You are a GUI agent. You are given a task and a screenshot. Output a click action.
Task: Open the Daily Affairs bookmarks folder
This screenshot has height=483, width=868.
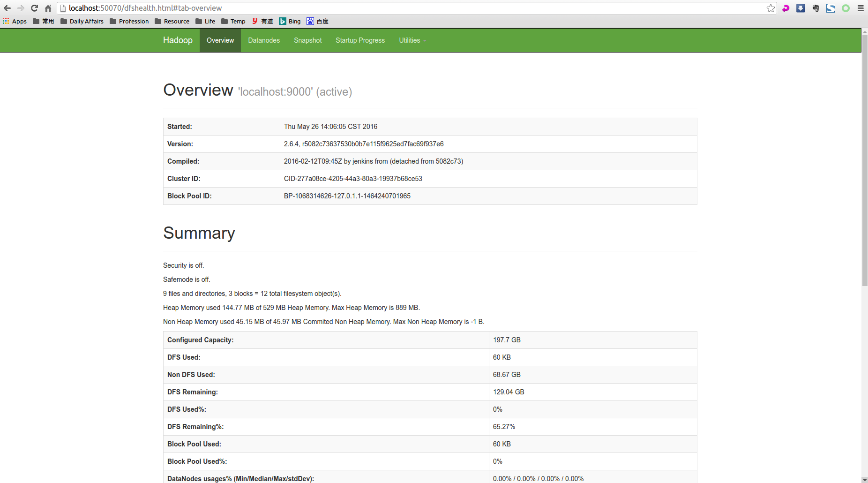82,21
